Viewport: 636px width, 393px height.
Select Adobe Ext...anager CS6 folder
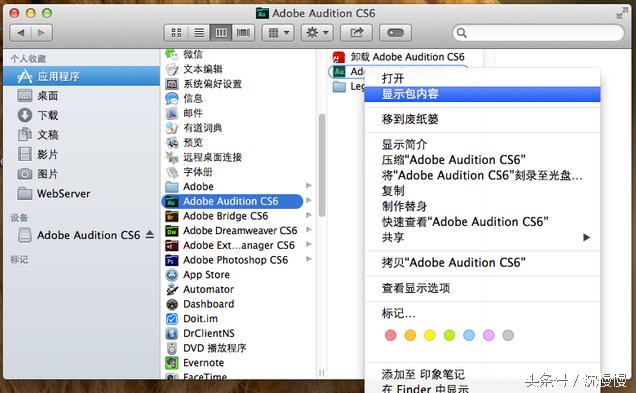tap(238, 245)
